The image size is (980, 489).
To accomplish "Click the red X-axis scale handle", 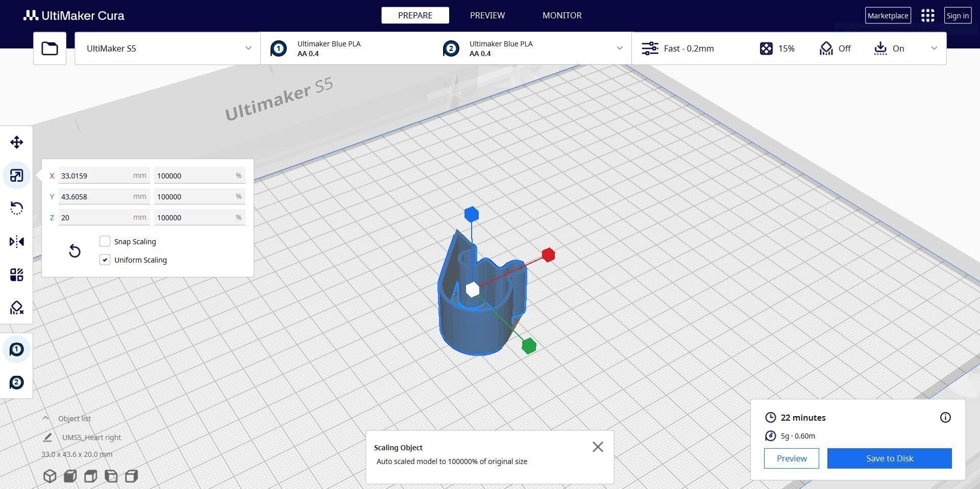I will click(548, 255).
